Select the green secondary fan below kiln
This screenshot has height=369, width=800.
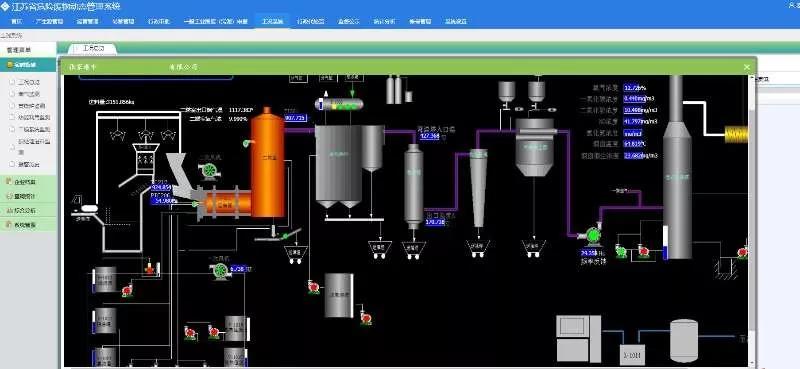[x=220, y=271]
